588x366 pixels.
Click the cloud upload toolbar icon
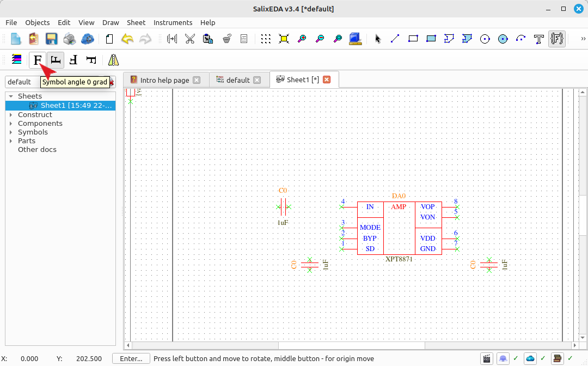coord(87,39)
